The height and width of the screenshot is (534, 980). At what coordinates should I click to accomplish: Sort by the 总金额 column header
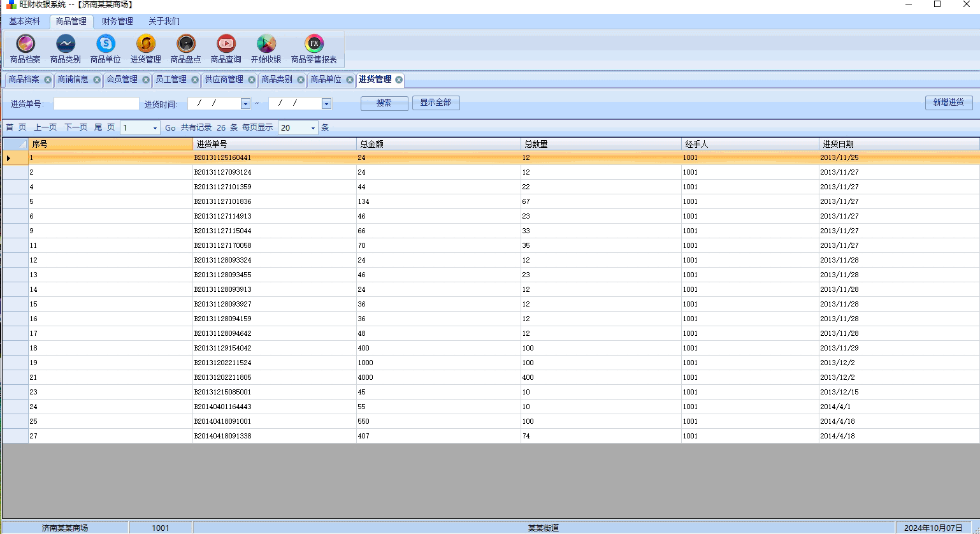coord(438,144)
